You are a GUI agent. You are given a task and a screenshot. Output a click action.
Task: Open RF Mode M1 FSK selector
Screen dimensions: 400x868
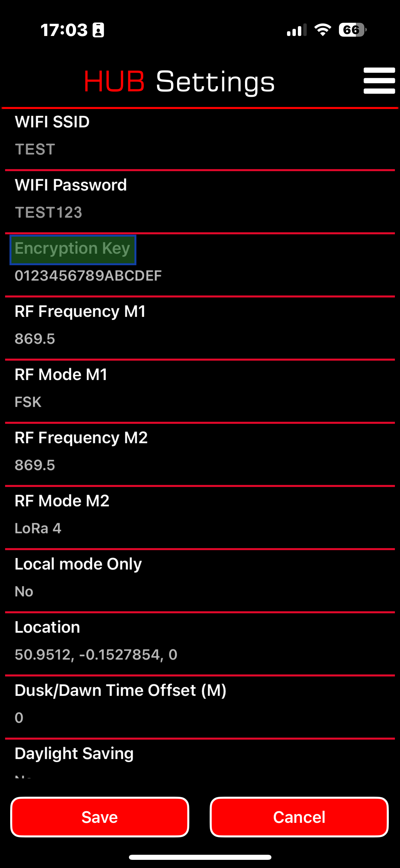pyautogui.click(x=28, y=402)
